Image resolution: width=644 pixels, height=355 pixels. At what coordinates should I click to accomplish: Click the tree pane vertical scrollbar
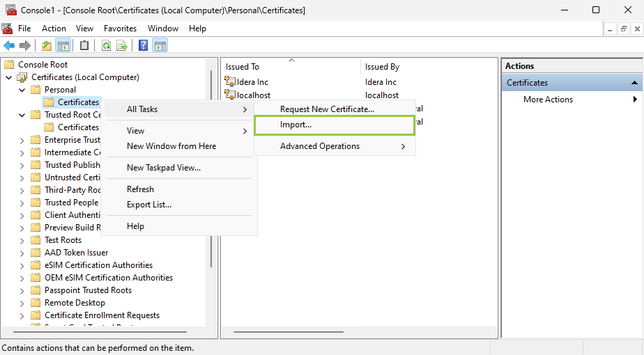pyautogui.click(x=211, y=168)
